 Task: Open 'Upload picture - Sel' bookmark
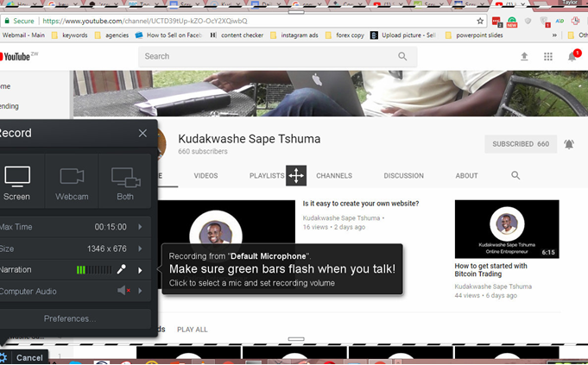[x=403, y=35]
